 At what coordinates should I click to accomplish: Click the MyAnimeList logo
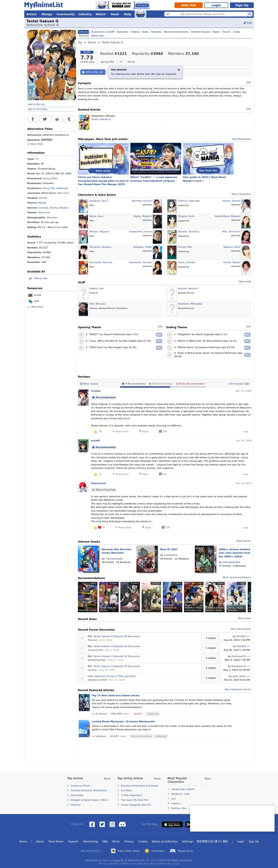pos(44,5)
